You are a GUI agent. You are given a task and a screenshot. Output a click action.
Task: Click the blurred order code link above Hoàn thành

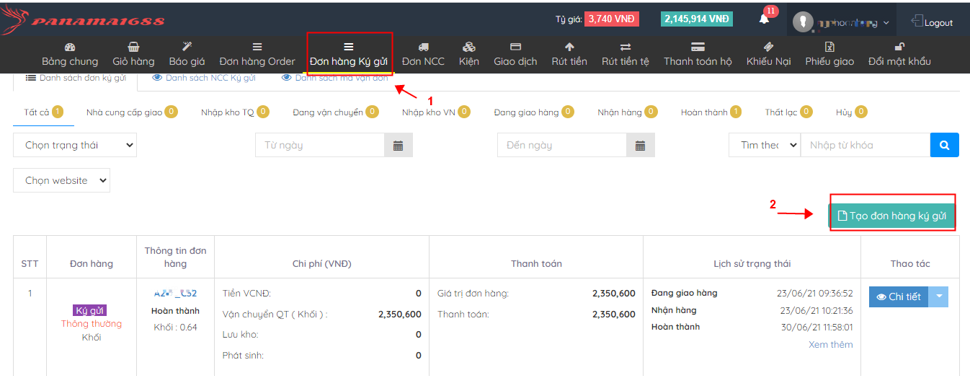tap(175, 293)
